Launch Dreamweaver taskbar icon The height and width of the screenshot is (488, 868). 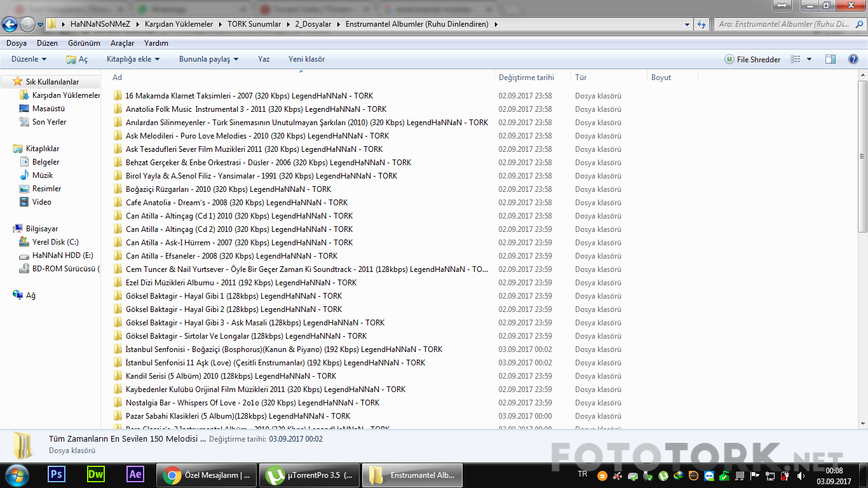coord(96,475)
